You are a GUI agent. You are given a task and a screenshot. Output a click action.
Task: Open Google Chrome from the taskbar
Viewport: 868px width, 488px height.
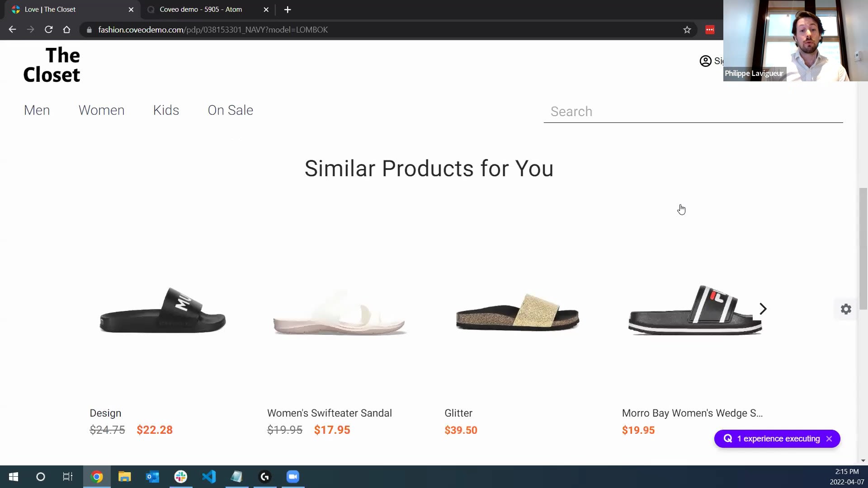[97, 477]
